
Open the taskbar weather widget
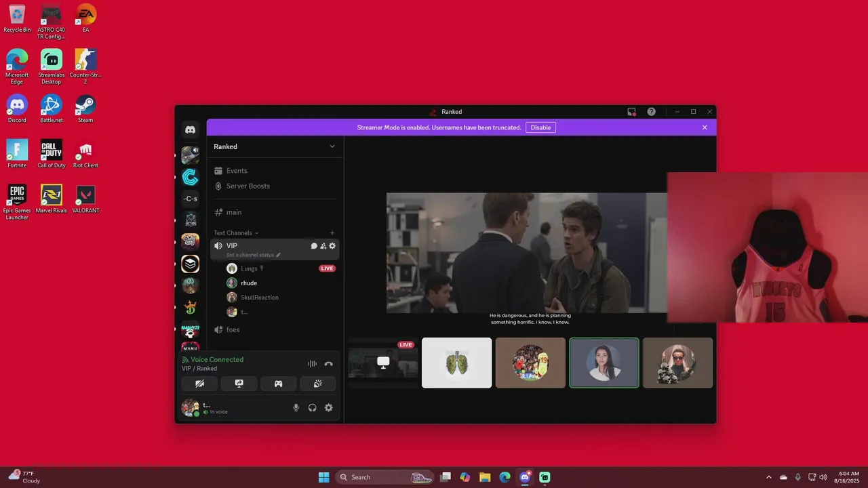click(25, 477)
